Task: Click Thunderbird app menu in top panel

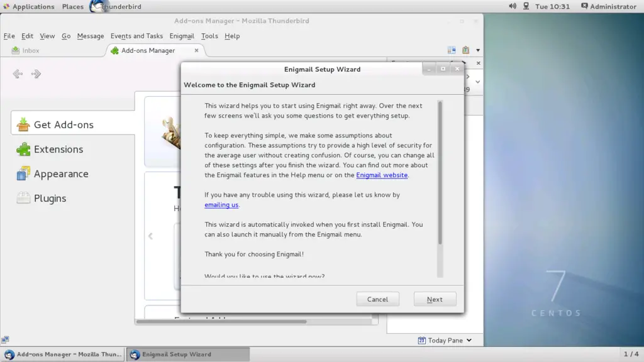Action: point(116,6)
